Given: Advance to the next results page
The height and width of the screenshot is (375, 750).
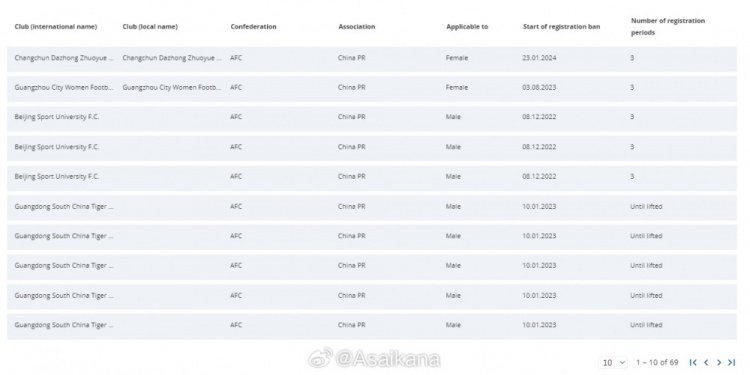Looking at the screenshot, I should pyautogui.click(x=718, y=363).
